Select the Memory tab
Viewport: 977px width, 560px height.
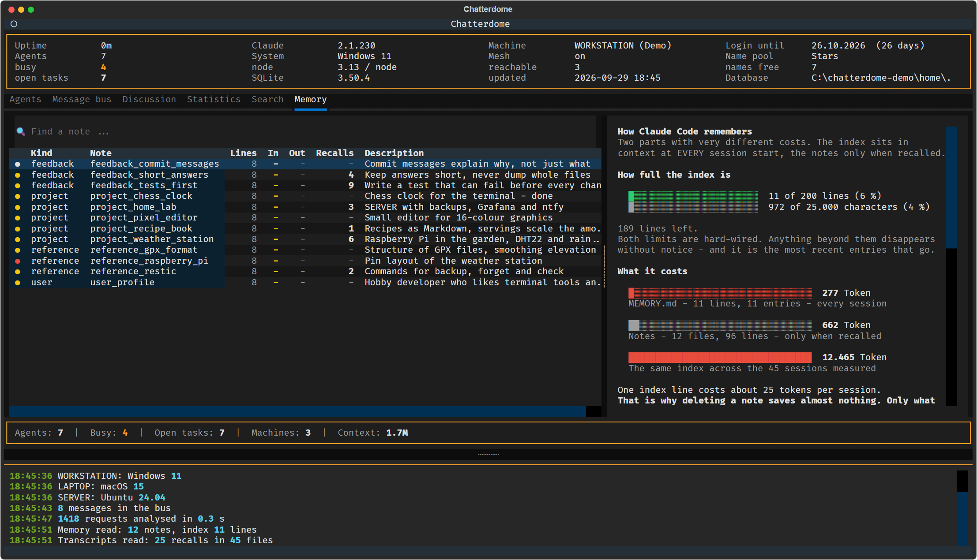[311, 100]
